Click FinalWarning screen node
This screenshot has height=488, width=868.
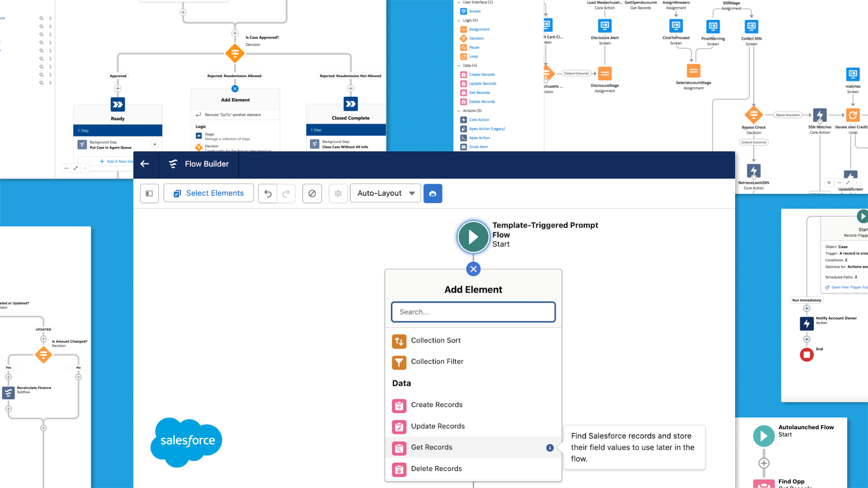(x=713, y=27)
